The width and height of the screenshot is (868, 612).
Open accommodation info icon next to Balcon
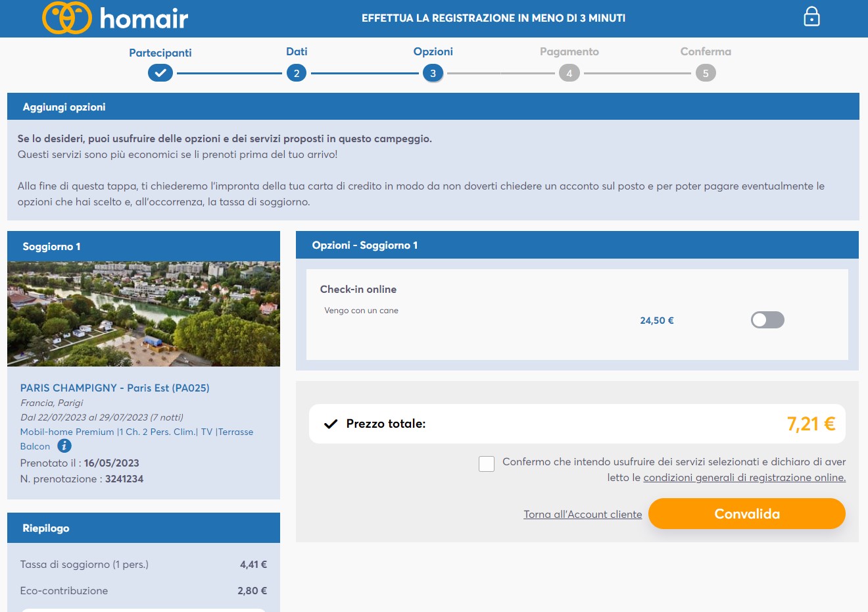click(64, 446)
